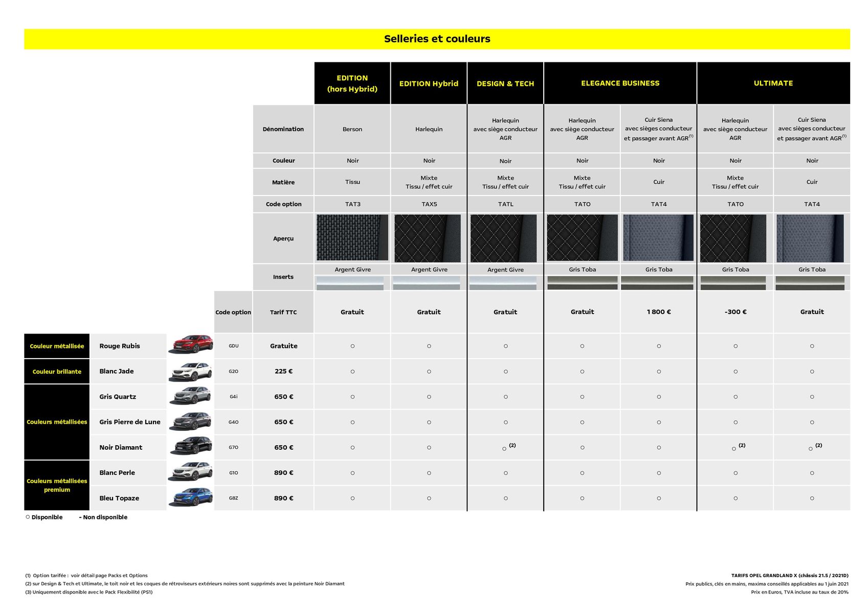Viewport: 868px width, 614px height.
Task: Click the Rouge Rubis color name
Action: 120,346
